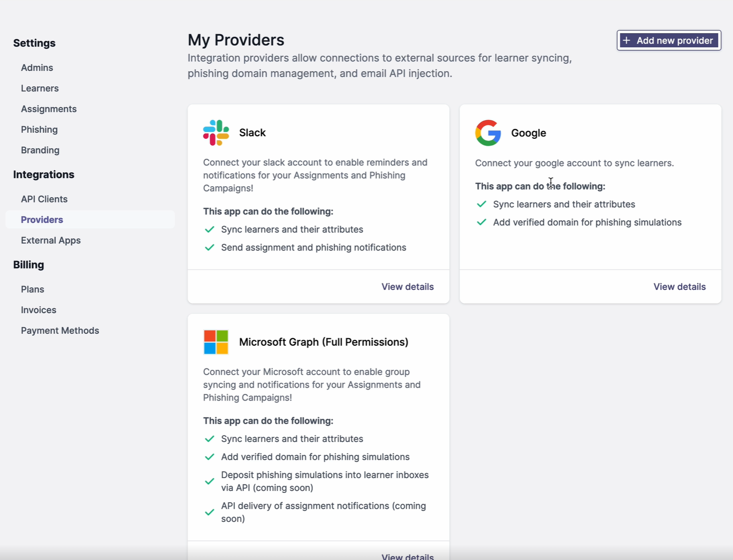Click the Add new provider button

[x=669, y=40]
